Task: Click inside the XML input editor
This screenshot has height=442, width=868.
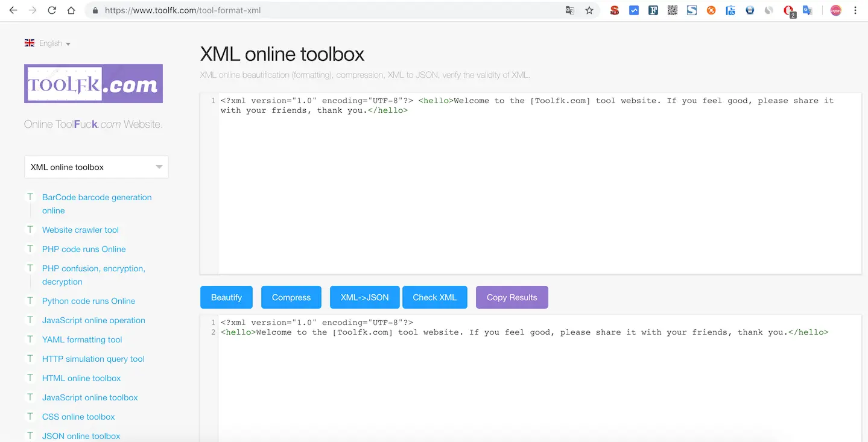Action: pos(531,181)
